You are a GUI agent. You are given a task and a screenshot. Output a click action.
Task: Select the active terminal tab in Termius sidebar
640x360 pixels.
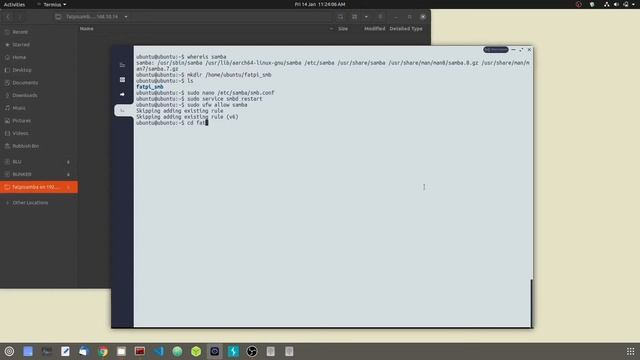(x=123, y=110)
